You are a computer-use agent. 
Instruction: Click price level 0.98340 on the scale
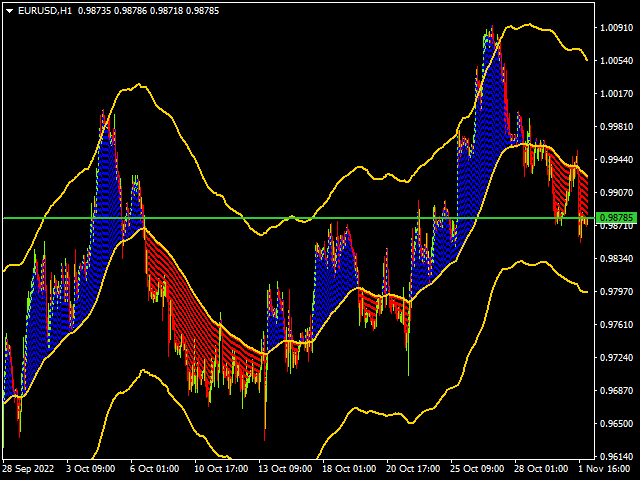tap(616, 258)
